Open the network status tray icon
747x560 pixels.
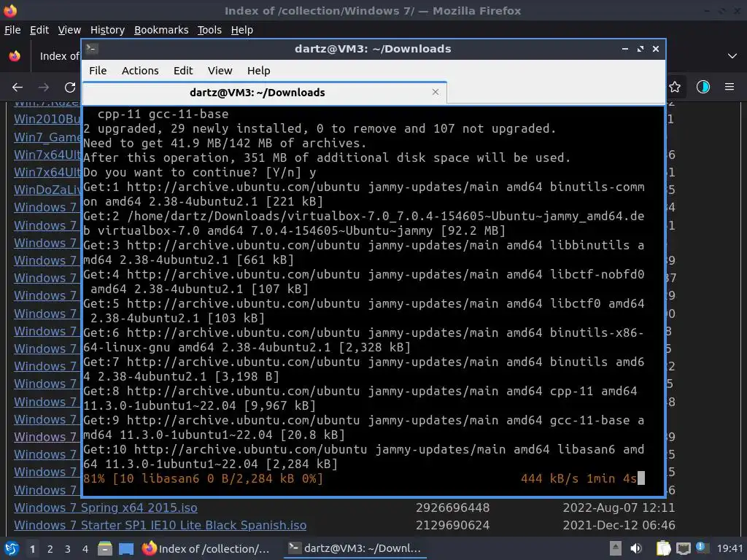[x=683, y=548]
